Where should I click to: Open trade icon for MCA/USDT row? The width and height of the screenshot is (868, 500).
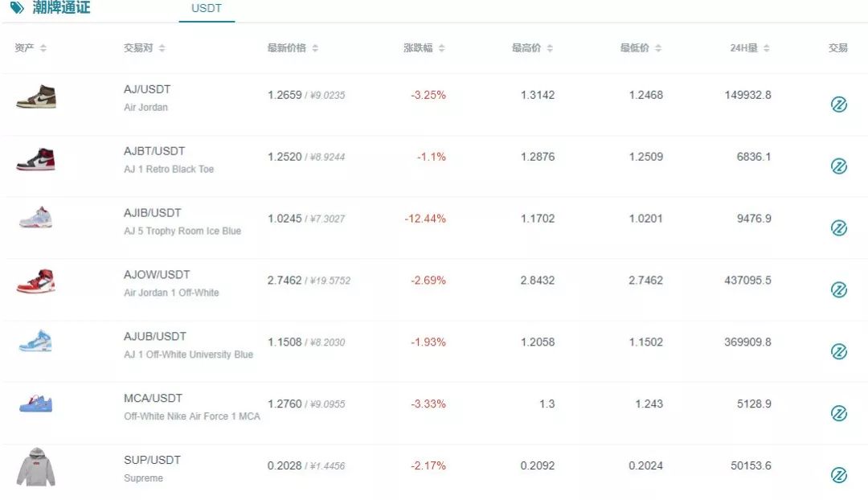(x=838, y=413)
